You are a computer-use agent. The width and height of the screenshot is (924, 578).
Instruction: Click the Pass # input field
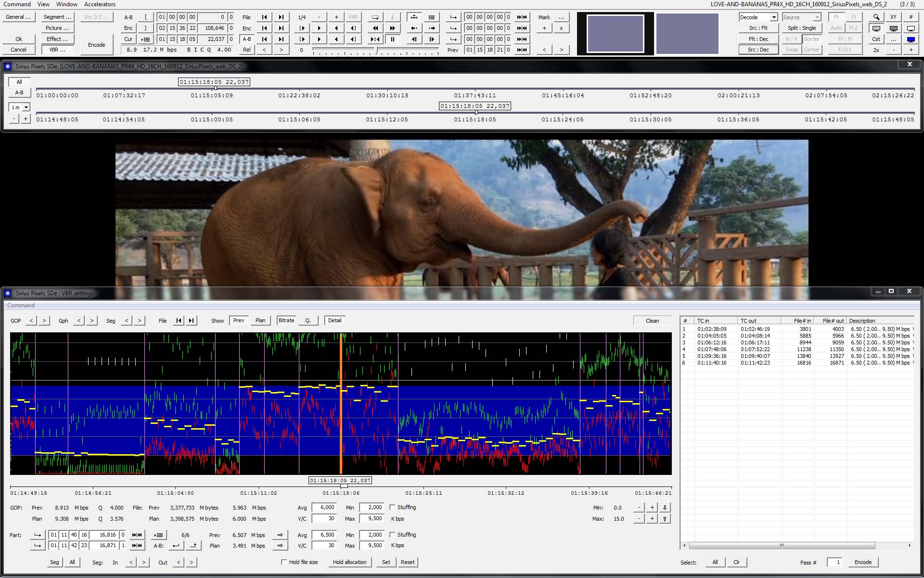tap(834, 562)
